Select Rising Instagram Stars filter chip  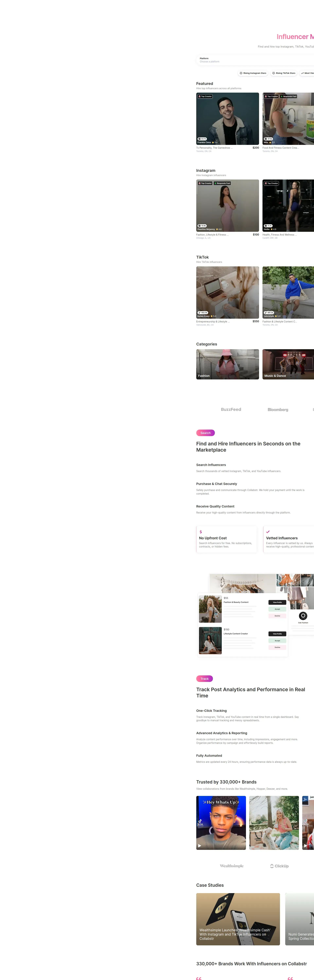coord(253,73)
